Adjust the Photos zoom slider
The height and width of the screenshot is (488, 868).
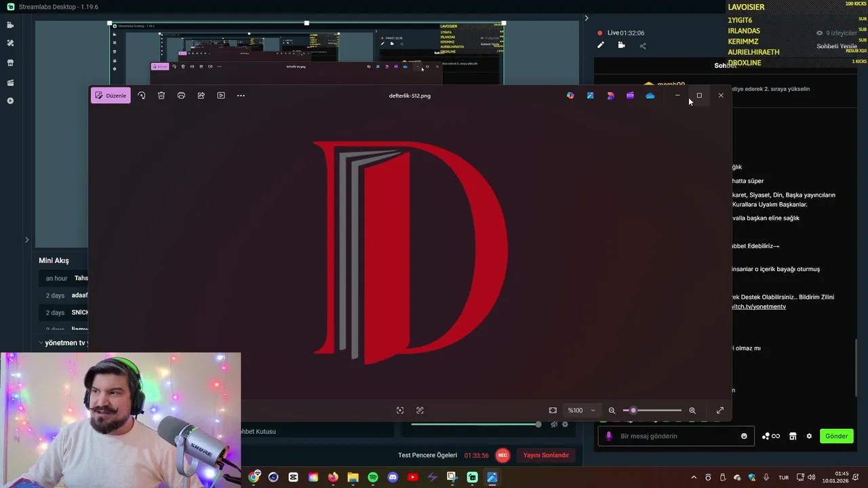[x=652, y=410]
